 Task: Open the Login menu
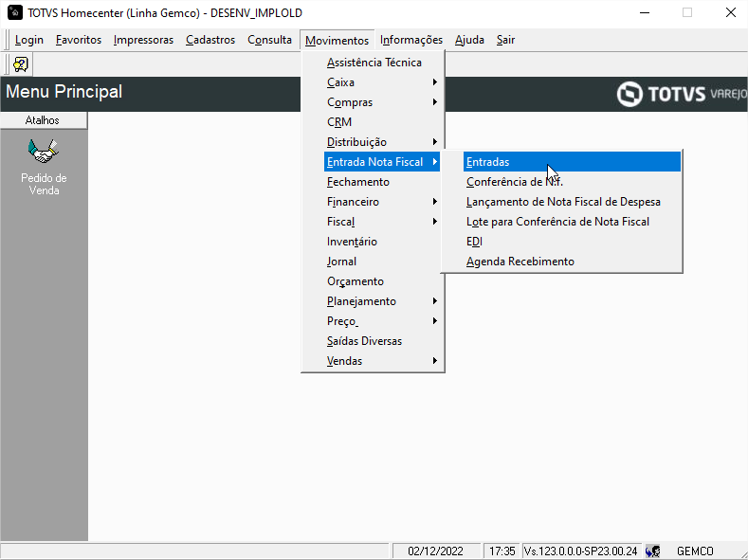(x=29, y=40)
